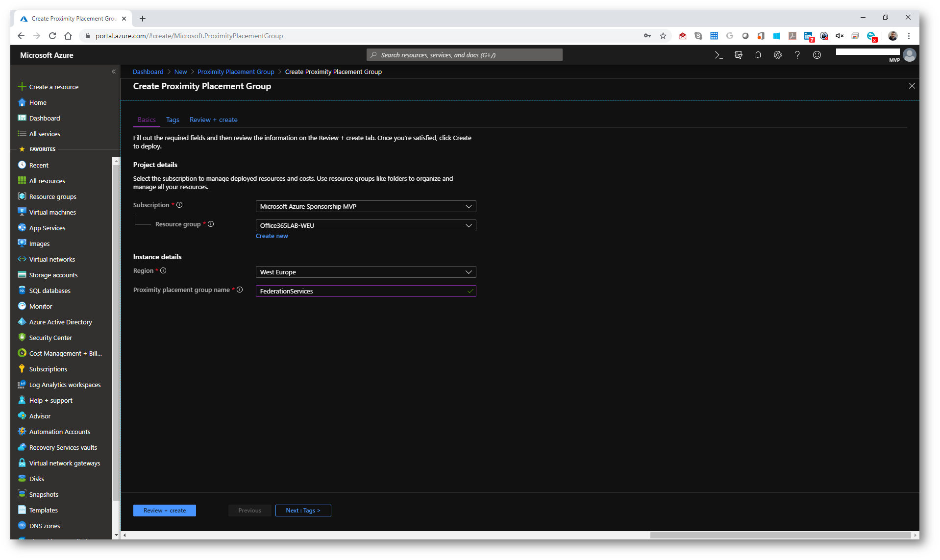
Task: Click the proximity placement group name field
Action: 366,291
